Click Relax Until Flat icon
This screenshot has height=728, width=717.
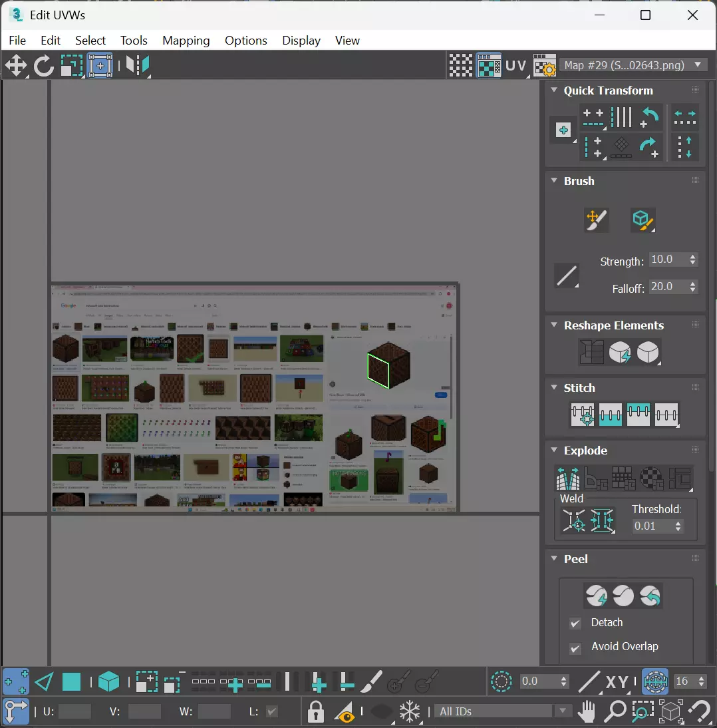pos(620,353)
